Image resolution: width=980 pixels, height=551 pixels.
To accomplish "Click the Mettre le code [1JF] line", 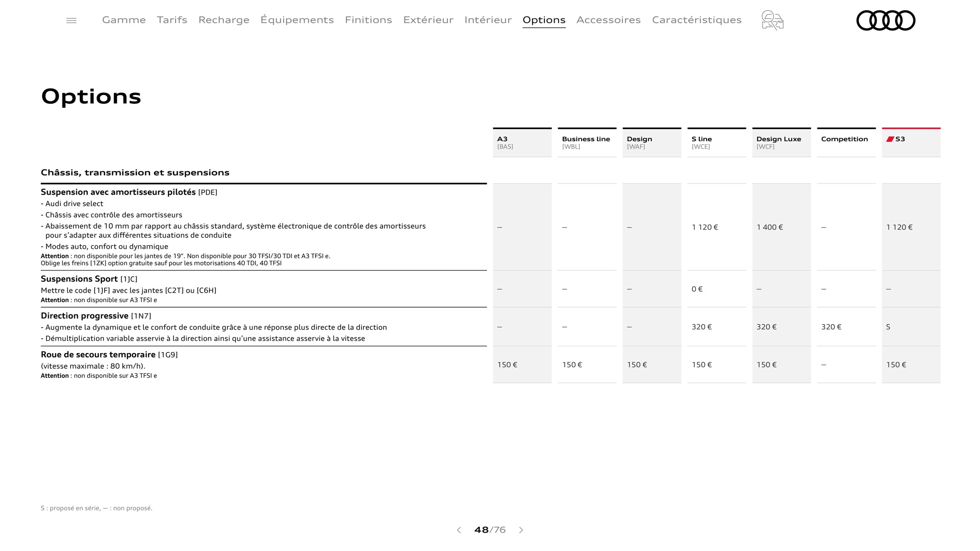I will [129, 291].
